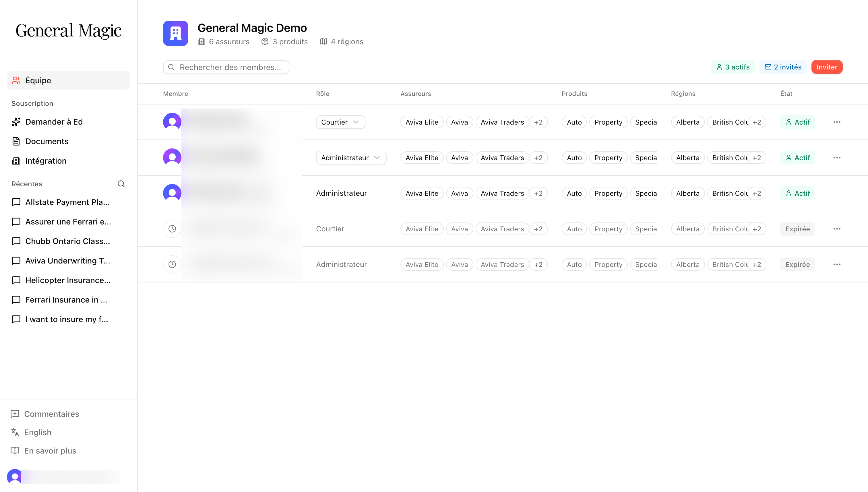Click the Property chip in the expired Administrateur row

coord(608,264)
